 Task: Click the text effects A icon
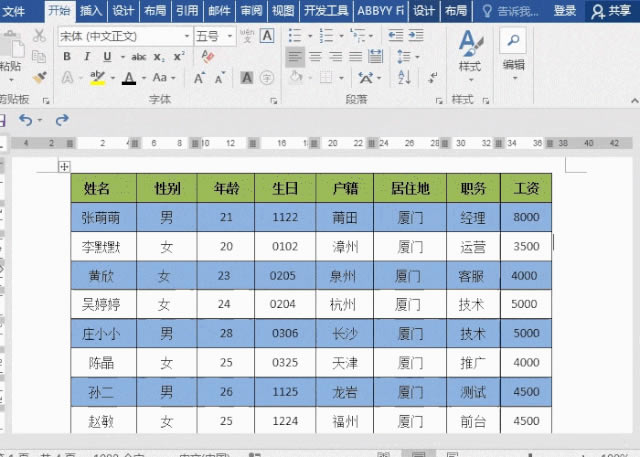tap(68, 78)
